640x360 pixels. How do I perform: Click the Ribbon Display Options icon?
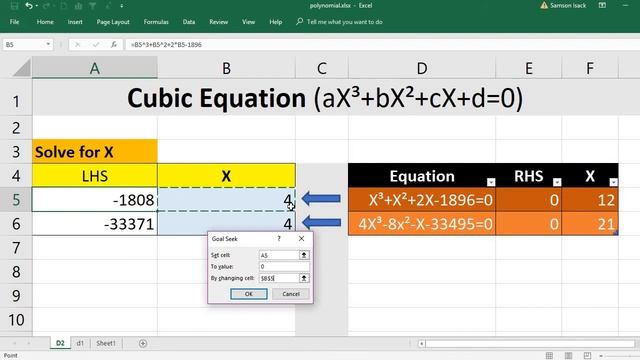pos(602,5)
